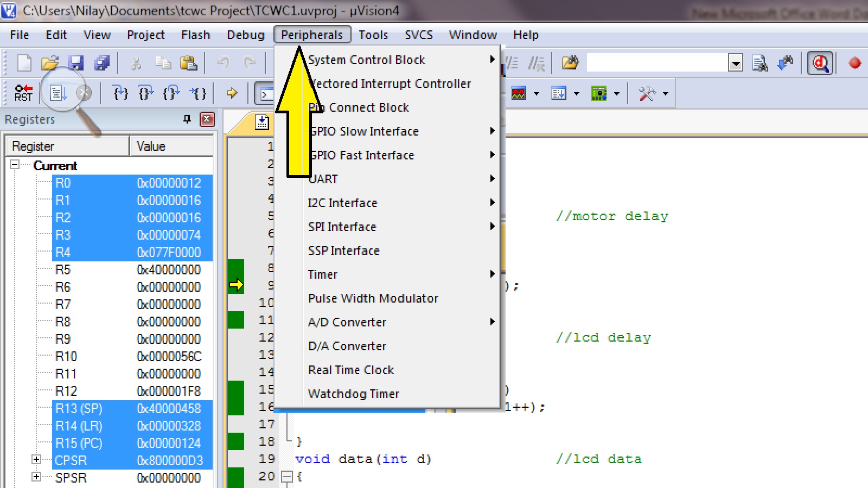The image size is (868, 488).
Task: Click inside the find text input field
Action: tap(657, 63)
